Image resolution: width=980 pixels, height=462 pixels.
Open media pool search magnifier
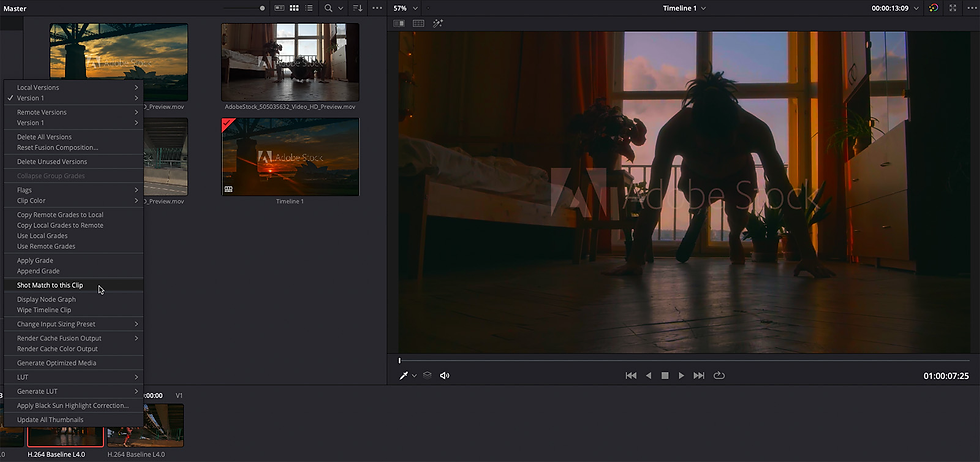(x=328, y=8)
